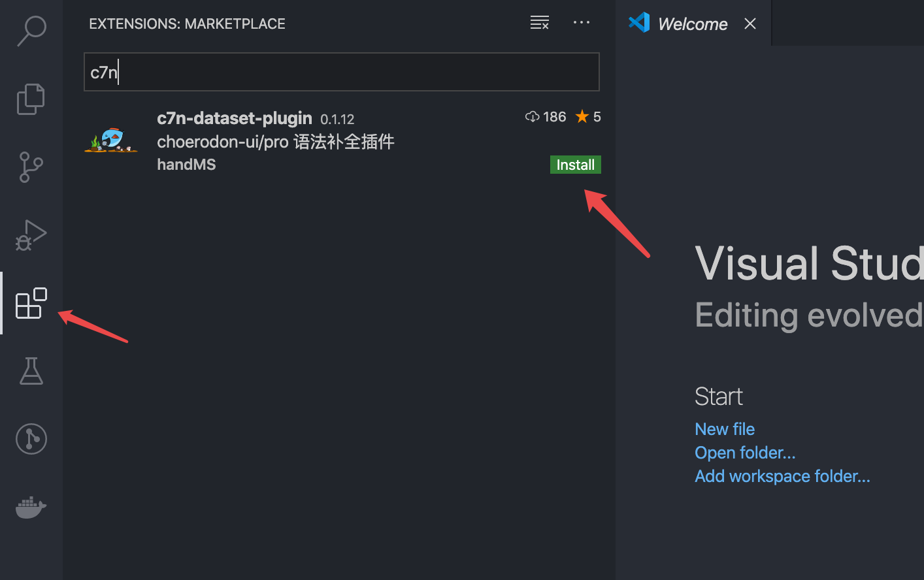Image resolution: width=924 pixels, height=580 pixels.
Task: Clear extensions search results with filter icon
Action: coord(539,22)
